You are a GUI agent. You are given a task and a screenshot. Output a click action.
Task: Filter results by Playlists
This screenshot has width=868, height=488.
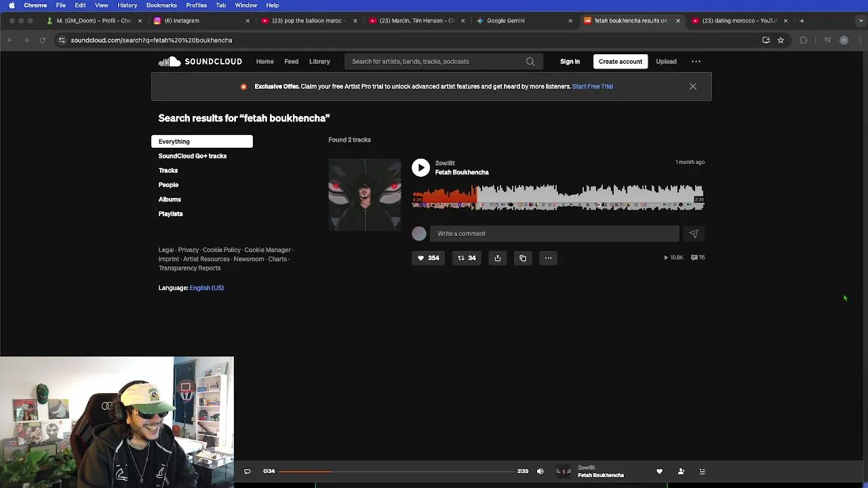pyautogui.click(x=170, y=214)
